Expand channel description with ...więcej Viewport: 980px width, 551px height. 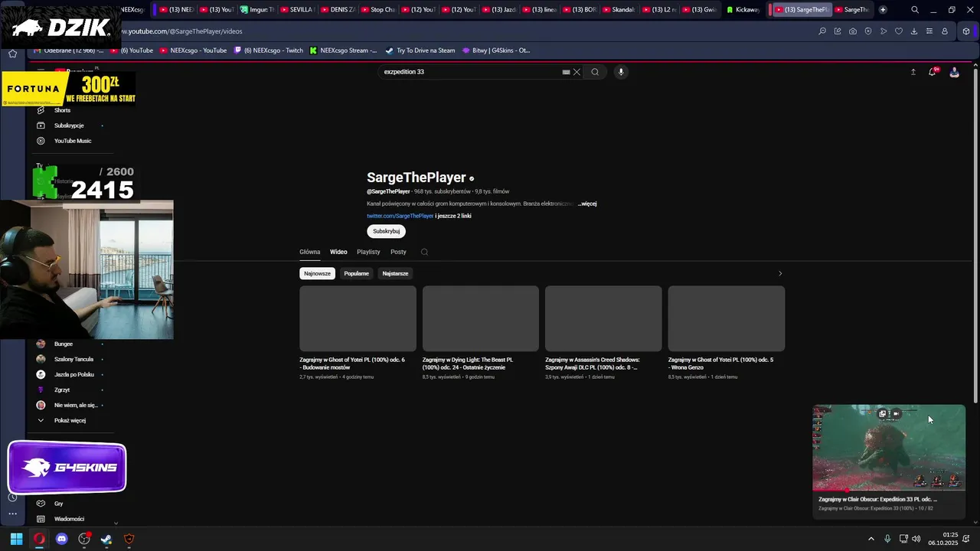(587, 204)
